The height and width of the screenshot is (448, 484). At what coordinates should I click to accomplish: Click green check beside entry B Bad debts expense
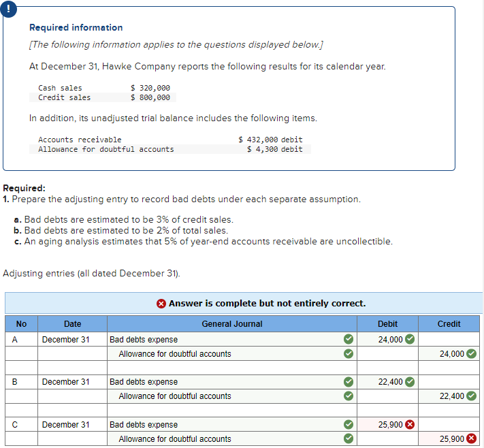tap(349, 382)
